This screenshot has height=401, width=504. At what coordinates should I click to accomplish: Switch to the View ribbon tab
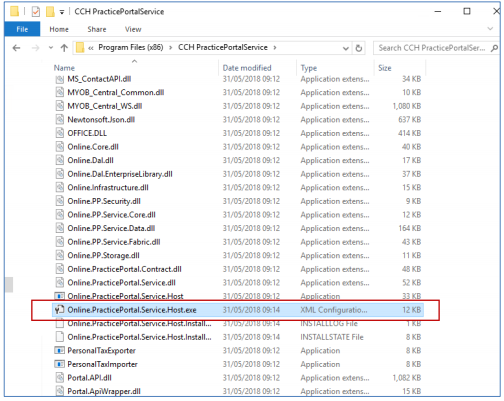133,29
